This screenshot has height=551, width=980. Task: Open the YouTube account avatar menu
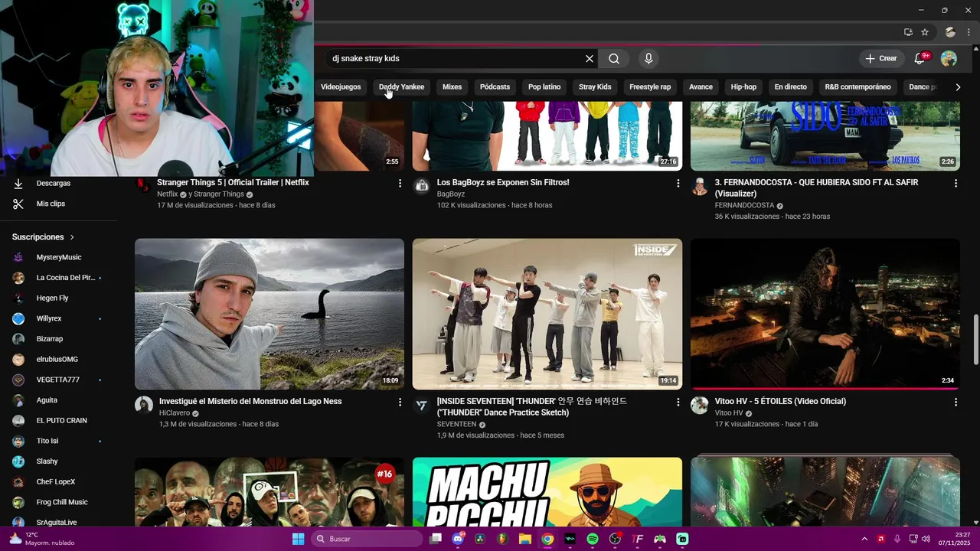(x=949, y=58)
